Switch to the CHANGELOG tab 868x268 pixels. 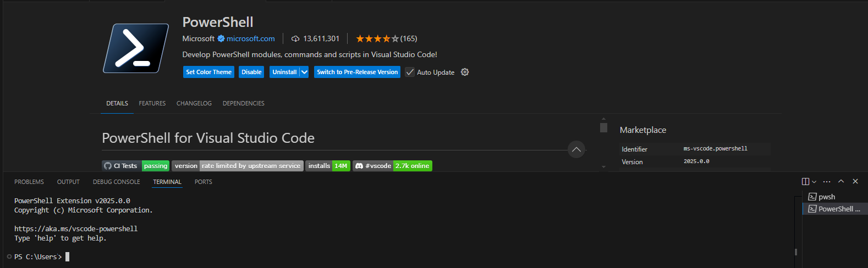(x=194, y=103)
